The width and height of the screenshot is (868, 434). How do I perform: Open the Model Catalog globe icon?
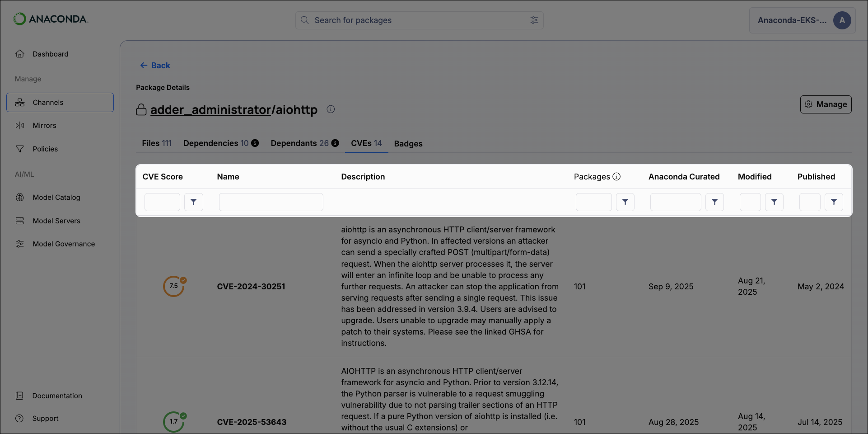point(20,197)
